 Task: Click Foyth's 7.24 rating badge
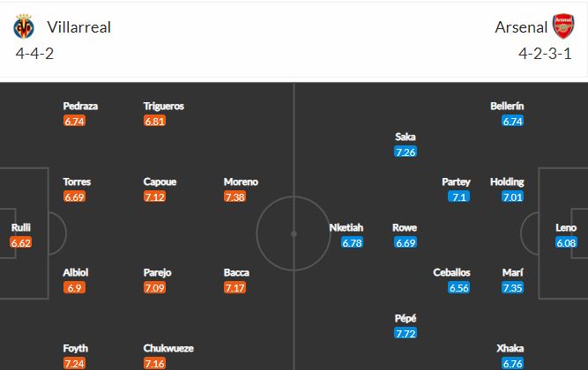[74, 364]
